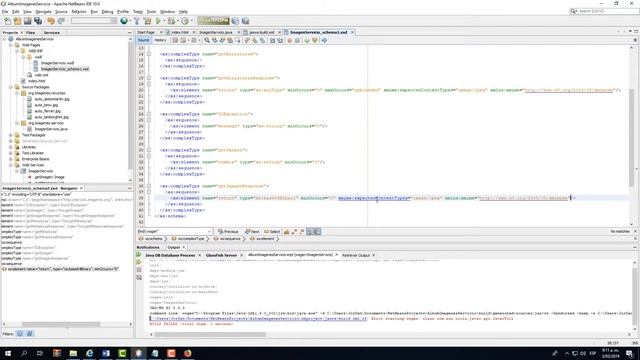640x360 pixels.
Task: Open Windows Start menu
Action: [8, 353]
